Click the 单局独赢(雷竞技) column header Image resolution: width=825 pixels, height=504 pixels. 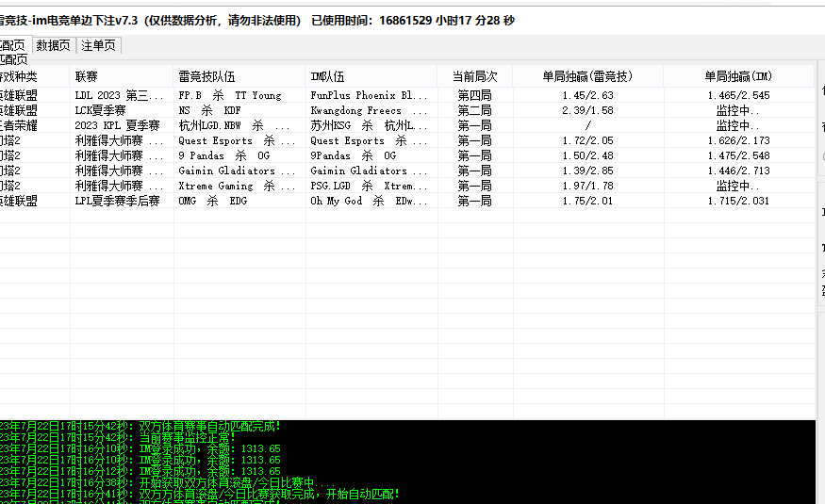tap(587, 76)
